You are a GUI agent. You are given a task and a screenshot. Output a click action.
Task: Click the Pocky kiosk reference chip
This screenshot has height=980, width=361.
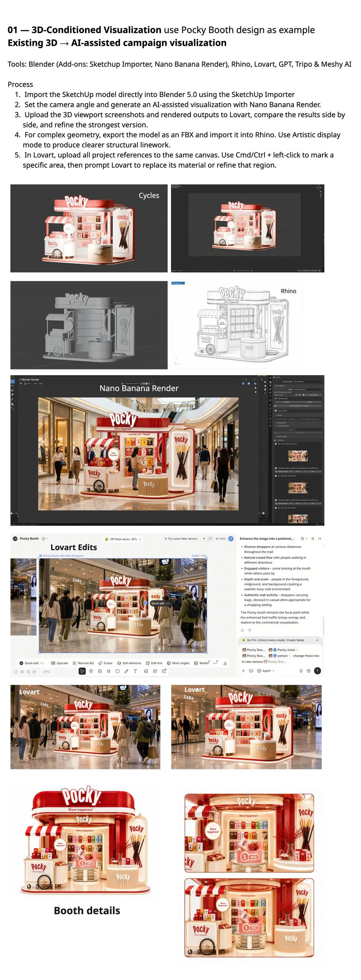coord(284,650)
